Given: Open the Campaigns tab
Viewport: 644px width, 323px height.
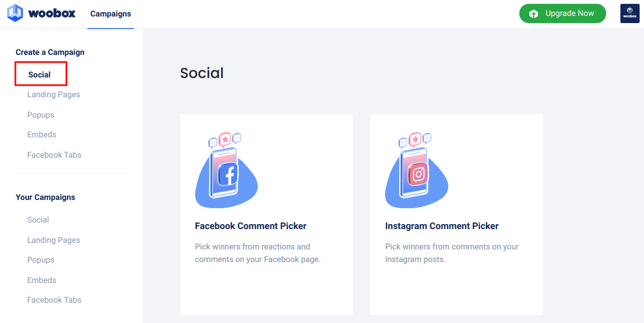Looking at the screenshot, I should pos(110,14).
